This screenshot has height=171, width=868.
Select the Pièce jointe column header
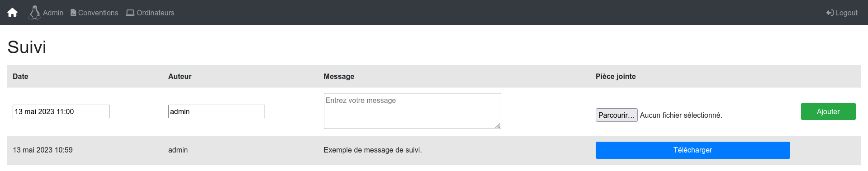point(616,76)
